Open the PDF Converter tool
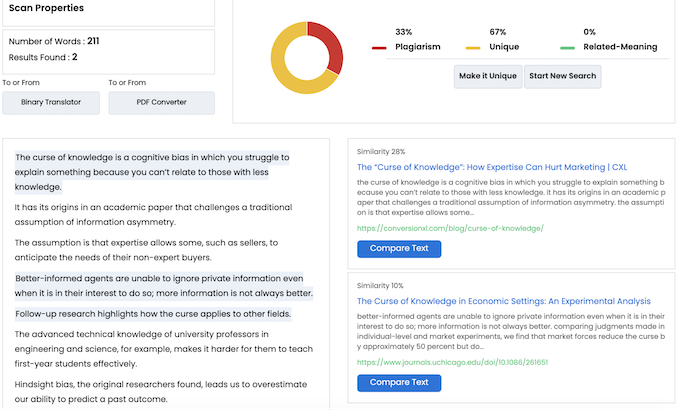This screenshot has height=410, width=680. pos(161,102)
